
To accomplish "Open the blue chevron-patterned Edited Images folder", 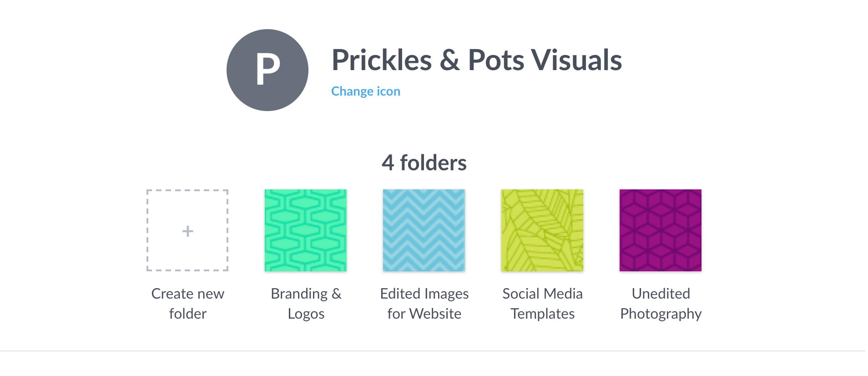I will click(x=424, y=230).
